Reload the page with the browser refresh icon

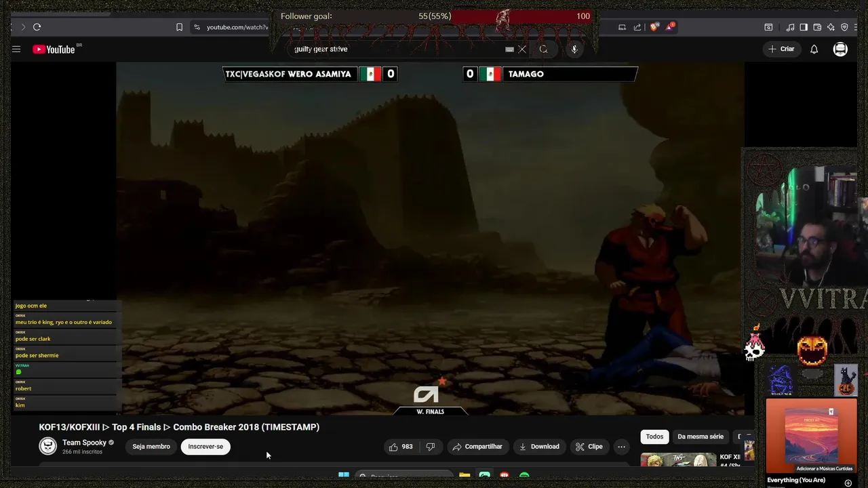tap(37, 27)
